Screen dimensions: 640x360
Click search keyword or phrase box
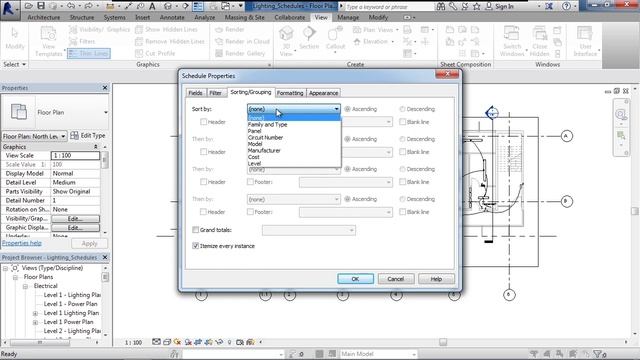coord(389,7)
